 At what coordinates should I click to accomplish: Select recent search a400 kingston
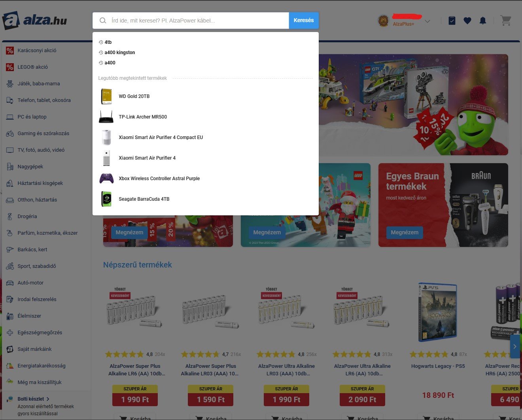click(x=120, y=53)
